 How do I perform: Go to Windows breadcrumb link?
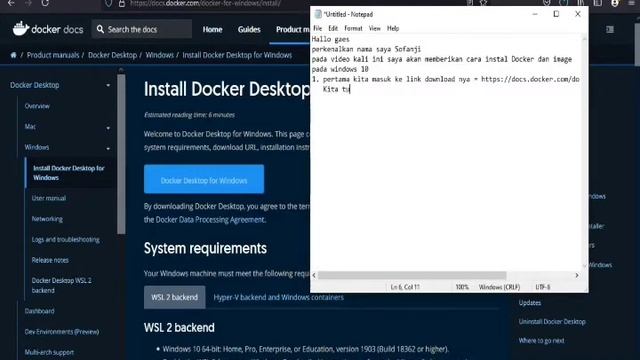(160, 55)
